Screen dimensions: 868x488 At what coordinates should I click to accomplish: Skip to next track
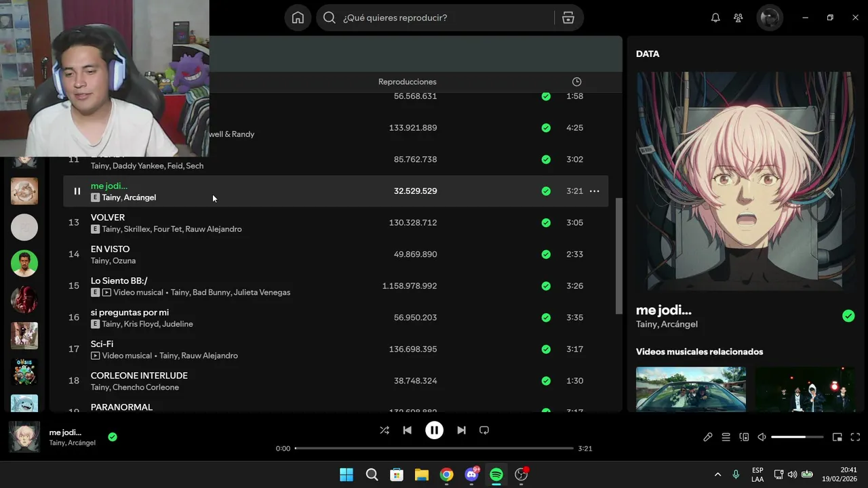pyautogui.click(x=461, y=430)
